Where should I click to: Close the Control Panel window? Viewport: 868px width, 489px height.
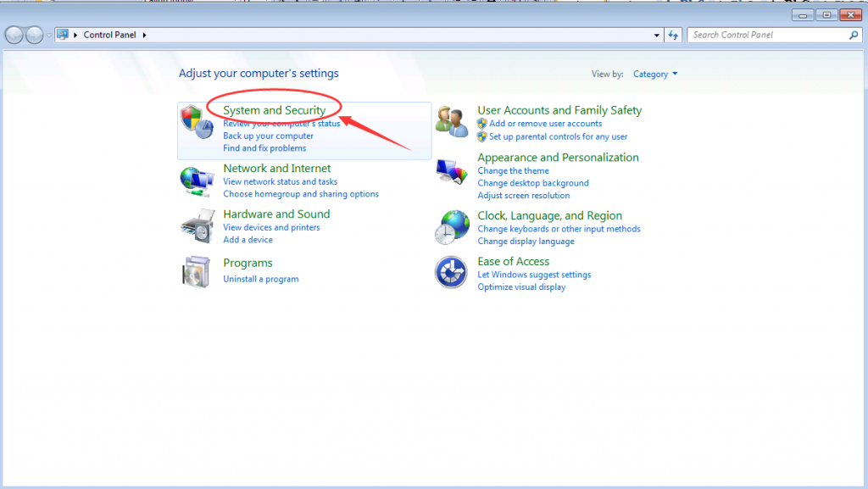(x=851, y=15)
